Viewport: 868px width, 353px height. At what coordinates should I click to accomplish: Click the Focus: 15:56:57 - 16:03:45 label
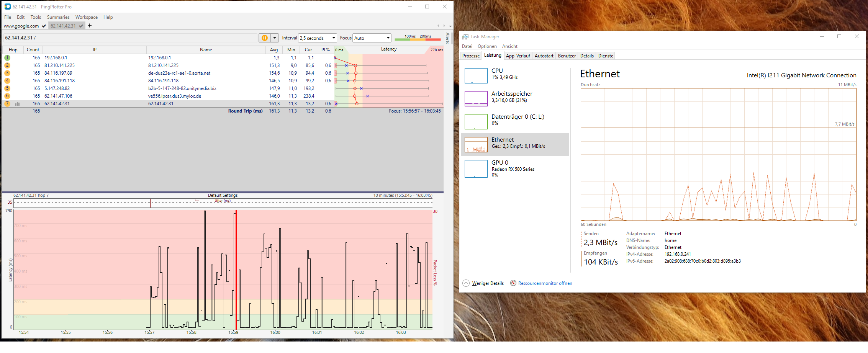(415, 111)
